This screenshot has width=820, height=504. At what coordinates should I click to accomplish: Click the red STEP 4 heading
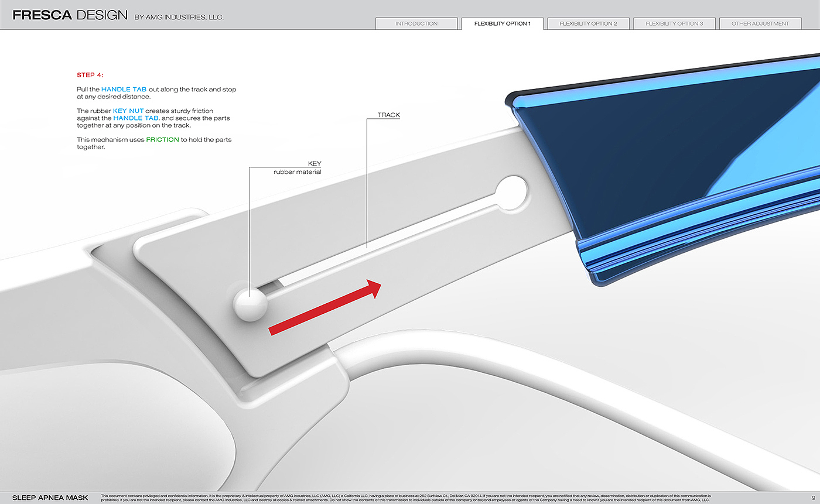tap(90, 75)
